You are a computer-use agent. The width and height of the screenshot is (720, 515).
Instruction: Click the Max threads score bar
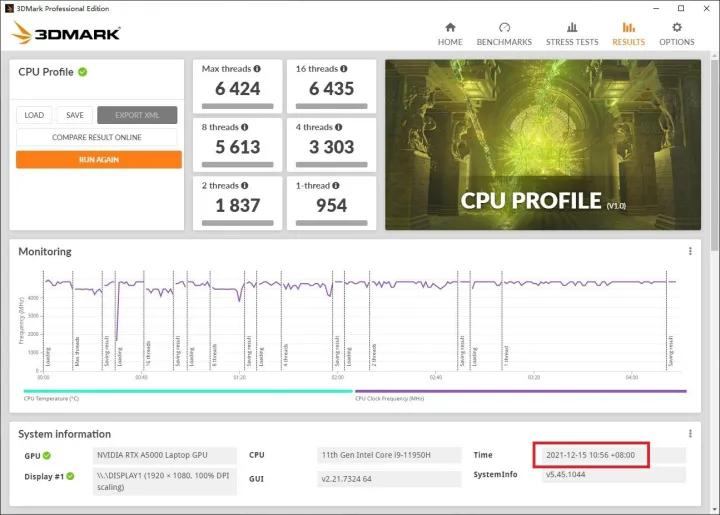click(x=237, y=106)
